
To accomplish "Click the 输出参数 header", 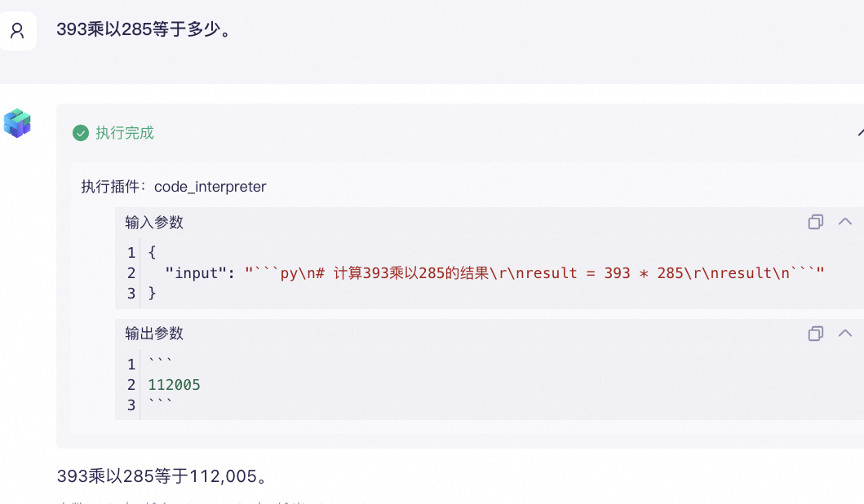I will click(x=154, y=333).
